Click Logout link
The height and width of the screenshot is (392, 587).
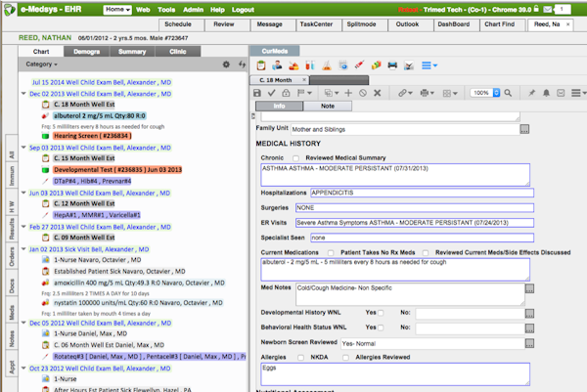[243, 10]
